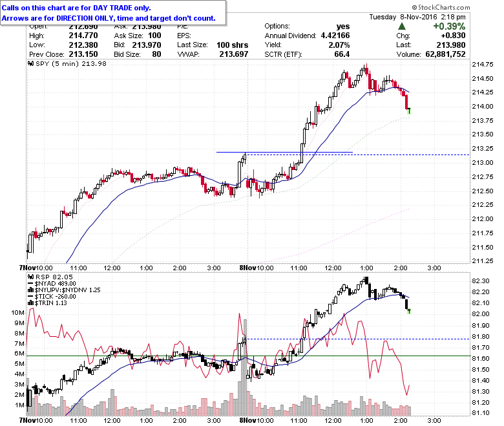Select the 'RSP 82.05' legend label
504x426 pixels.
coord(54,277)
